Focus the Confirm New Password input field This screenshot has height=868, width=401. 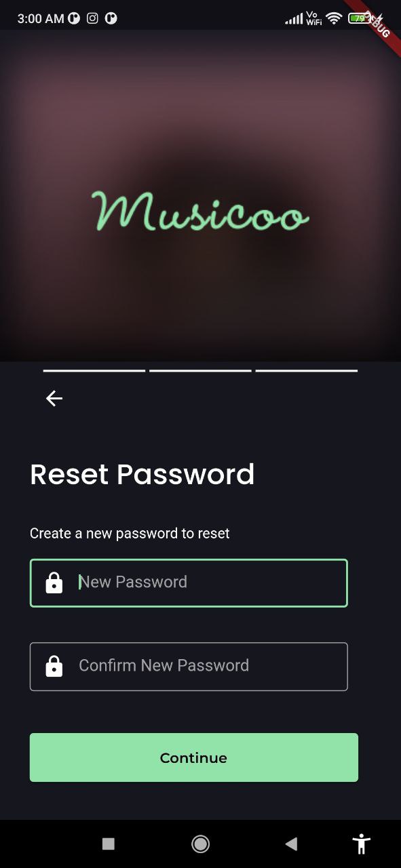pyautogui.click(x=189, y=666)
